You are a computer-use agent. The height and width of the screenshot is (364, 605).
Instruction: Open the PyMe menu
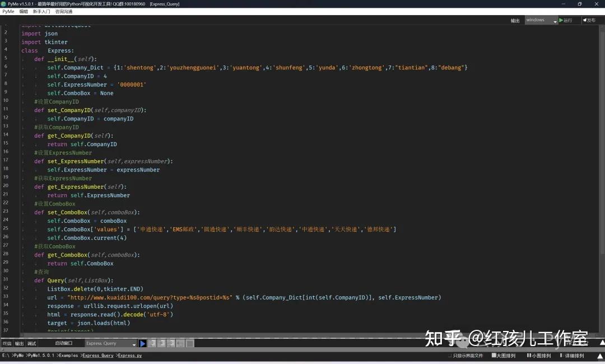(7, 11)
